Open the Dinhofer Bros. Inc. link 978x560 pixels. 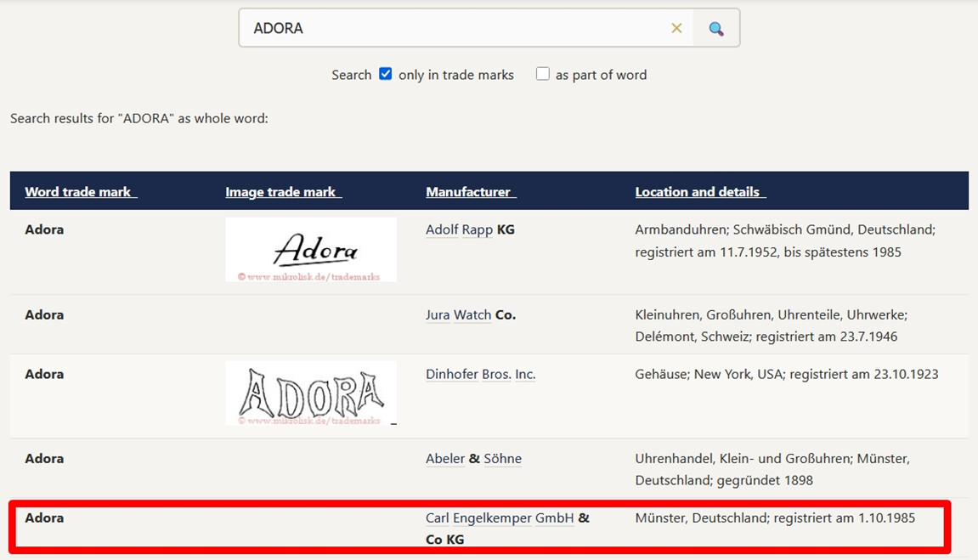480,374
